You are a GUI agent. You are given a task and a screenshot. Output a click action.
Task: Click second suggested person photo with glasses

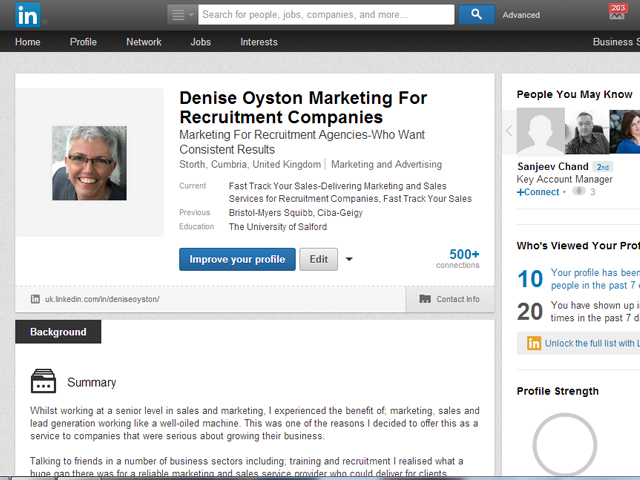point(587,132)
